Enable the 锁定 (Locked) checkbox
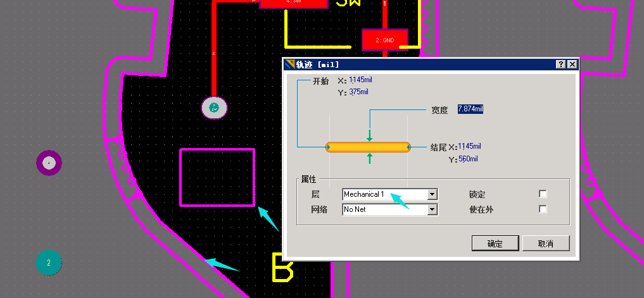 (543, 194)
